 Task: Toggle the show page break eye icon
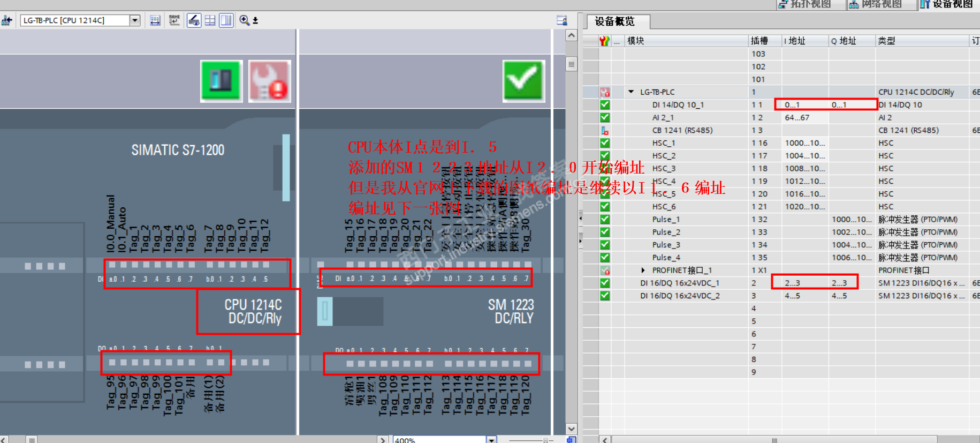[x=194, y=20]
